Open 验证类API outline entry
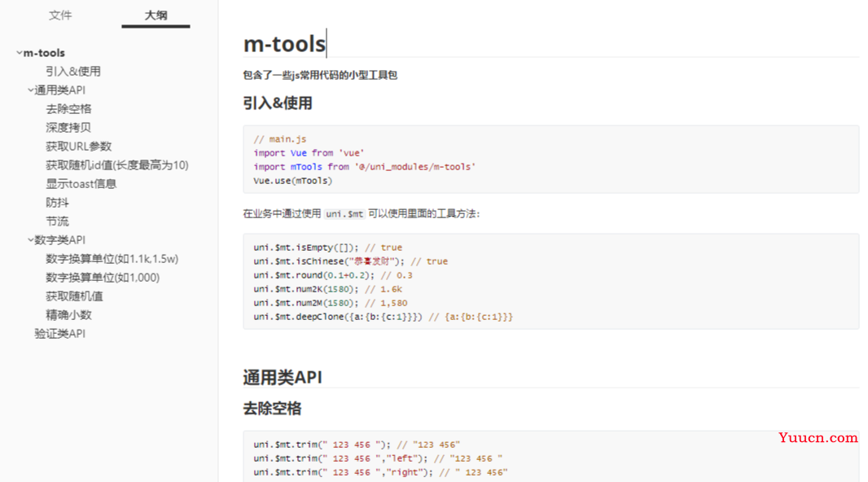Image resolution: width=868 pixels, height=482 pixels. pos(59,334)
